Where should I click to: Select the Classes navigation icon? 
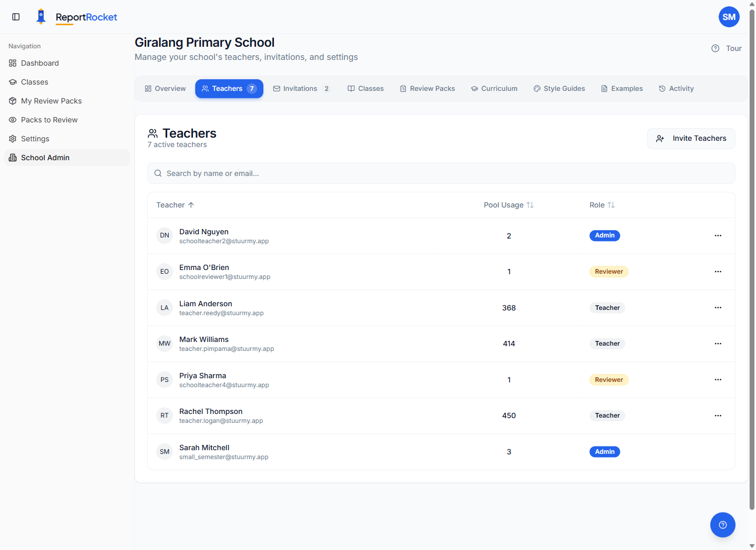coord(12,82)
